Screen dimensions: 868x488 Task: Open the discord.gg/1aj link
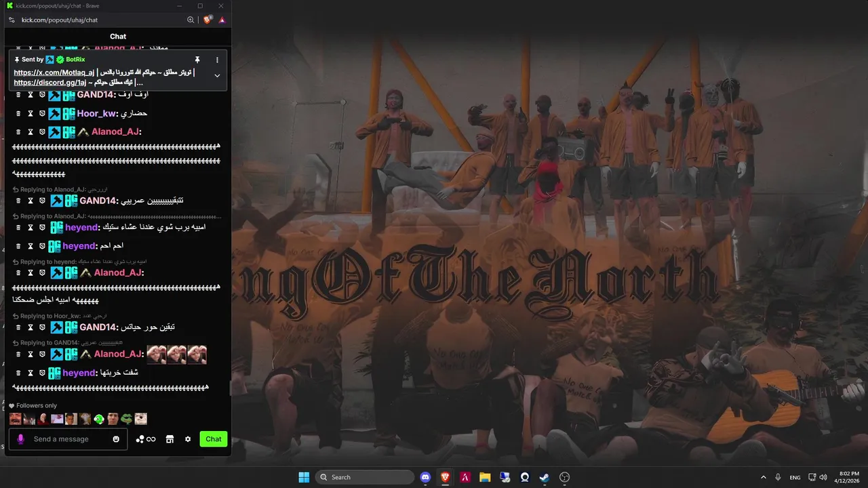(50, 83)
